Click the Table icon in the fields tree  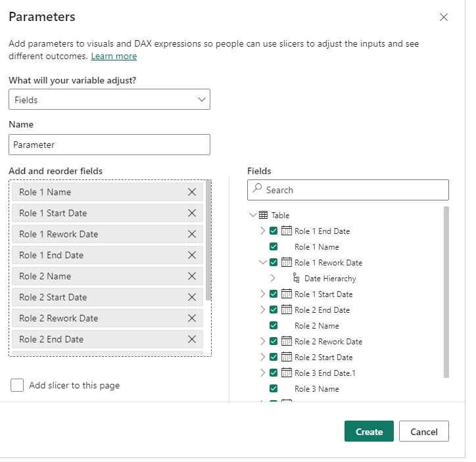[263, 215]
